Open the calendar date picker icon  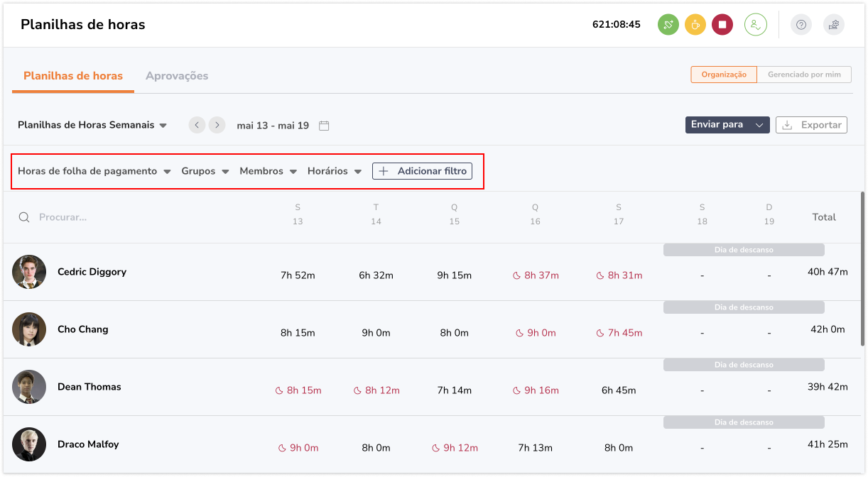pyautogui.click(x=324, y=126)
